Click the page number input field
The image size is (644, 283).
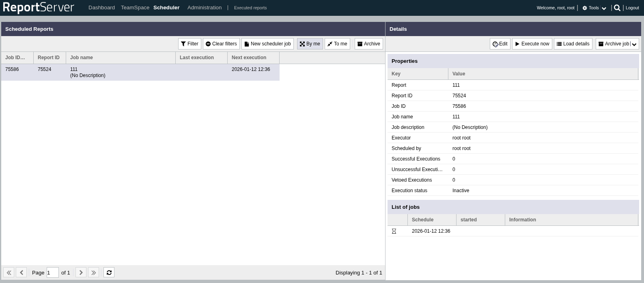[52, 272]
